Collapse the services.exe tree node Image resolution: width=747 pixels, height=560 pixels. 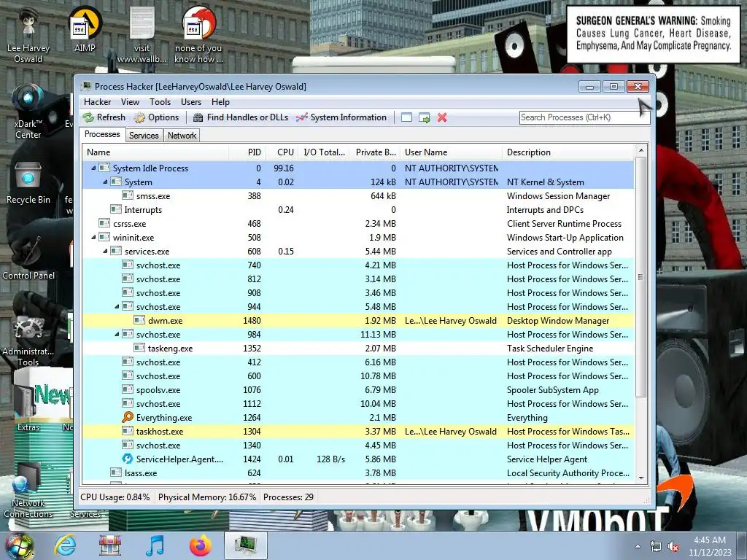pyautogui.click(x=105, y=251)
